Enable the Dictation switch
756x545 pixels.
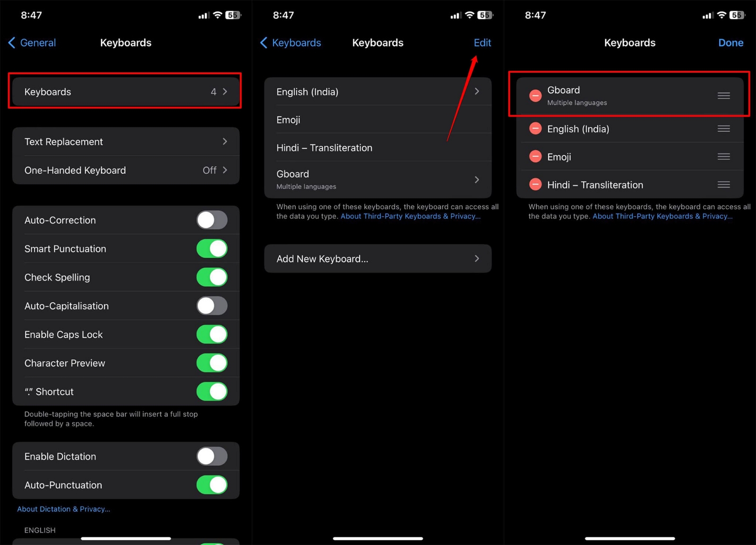[212, 456]
